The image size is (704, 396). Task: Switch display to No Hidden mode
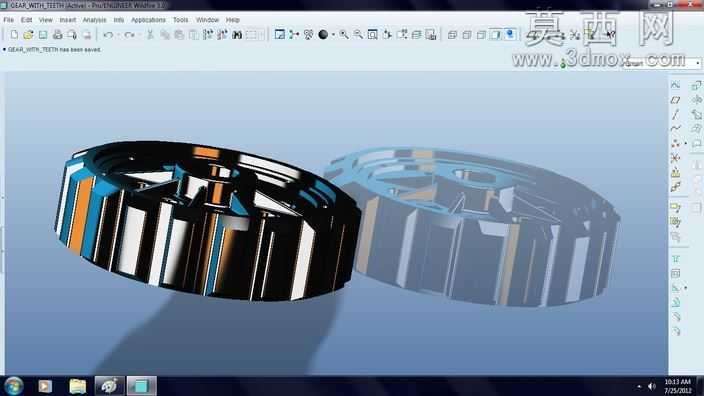[x=481, y=35]
